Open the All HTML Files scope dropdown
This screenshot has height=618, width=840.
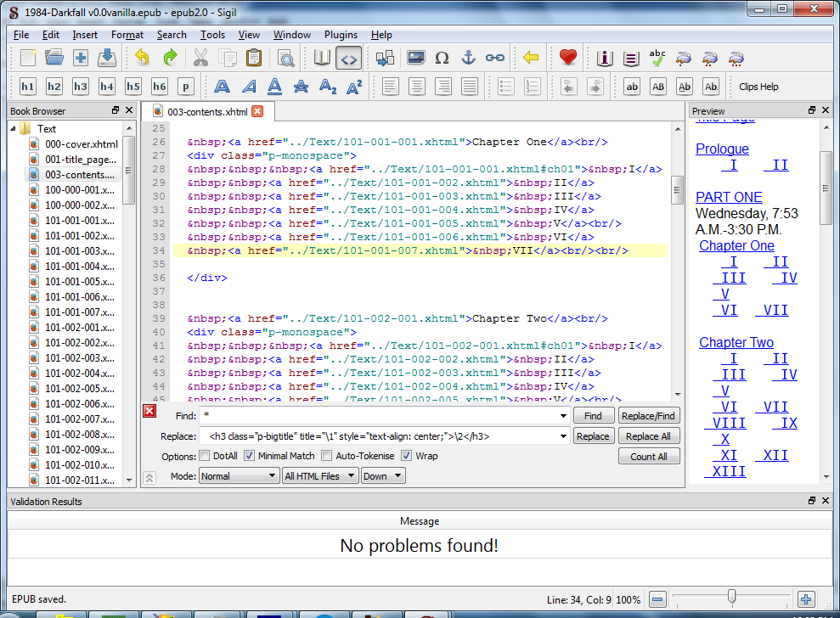tap(319, 476)
